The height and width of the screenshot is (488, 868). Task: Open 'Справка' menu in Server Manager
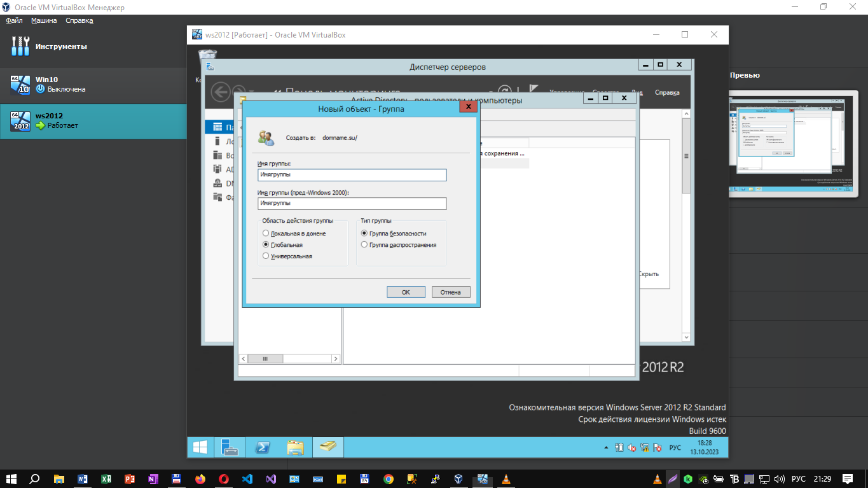point(667,93)
